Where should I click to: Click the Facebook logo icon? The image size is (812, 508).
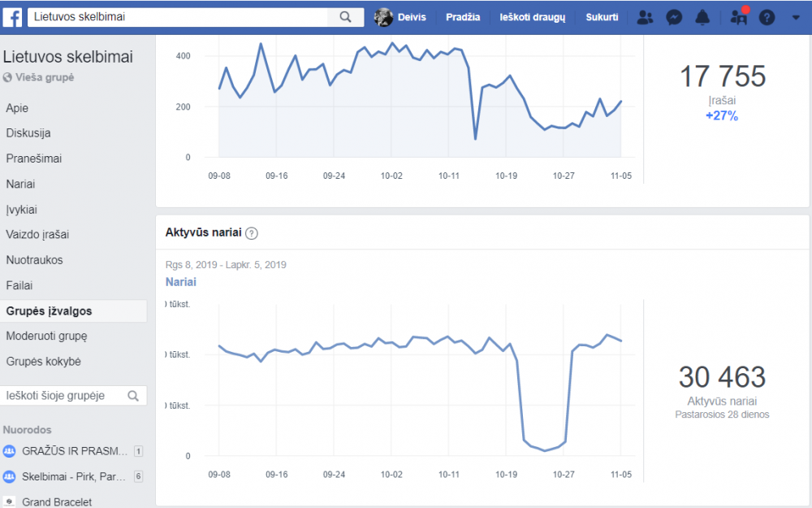pyautogui.click(x=12, y=17)
